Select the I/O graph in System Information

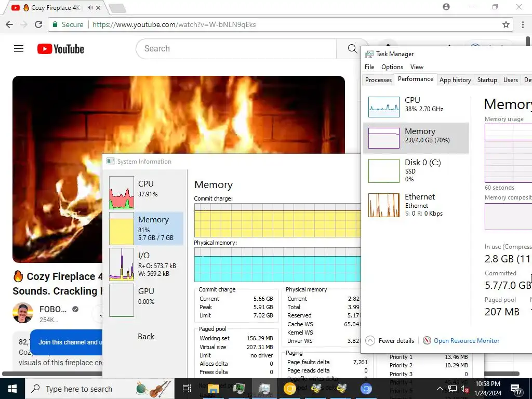pyautogui.click(x=122, y=264)
